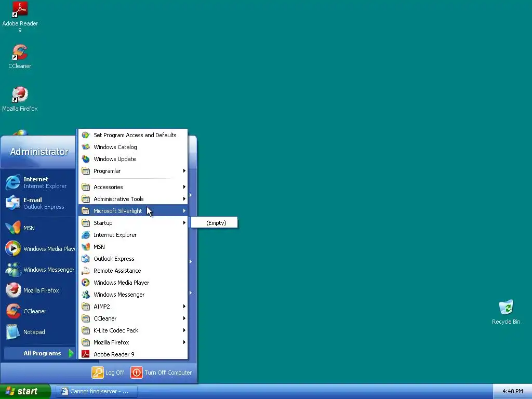Click the Mozilla Firefox folder icon in All Programs
532x399 pixels.
(86, 342)
